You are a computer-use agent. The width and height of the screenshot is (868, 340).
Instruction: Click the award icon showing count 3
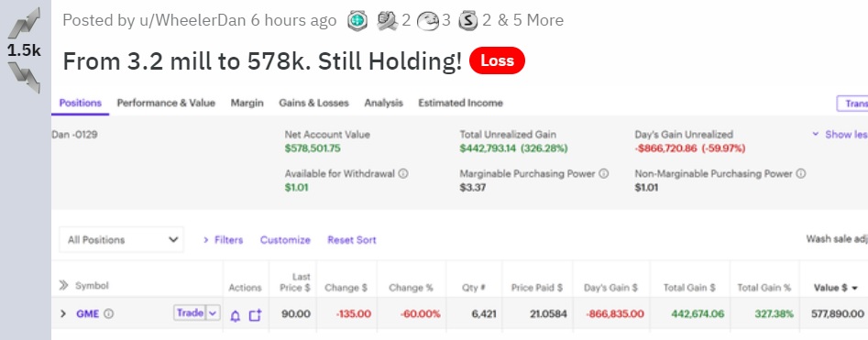click(427, 21)
